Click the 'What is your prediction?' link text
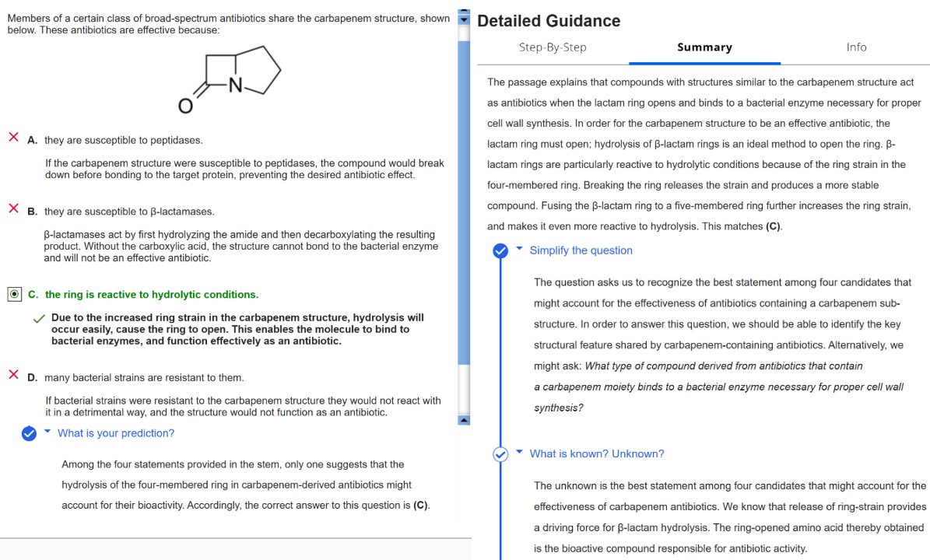The width and height of the screenshot is (930, 560). tap(116, 433)
